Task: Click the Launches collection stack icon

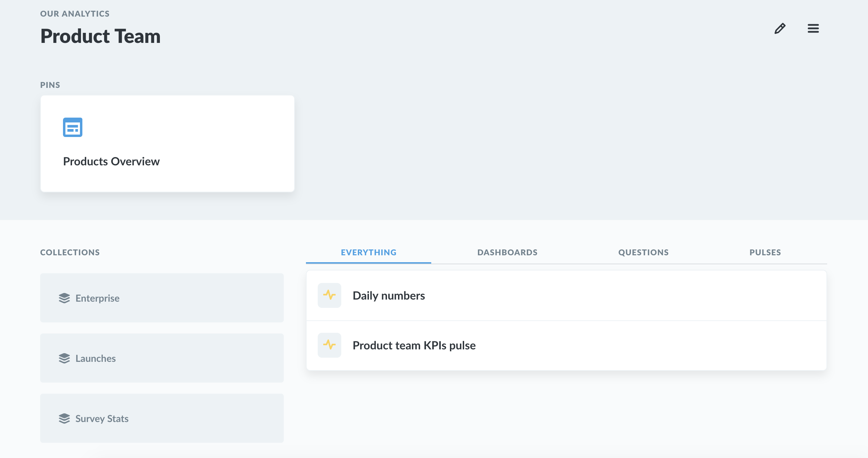Action: tap(64, 358)
